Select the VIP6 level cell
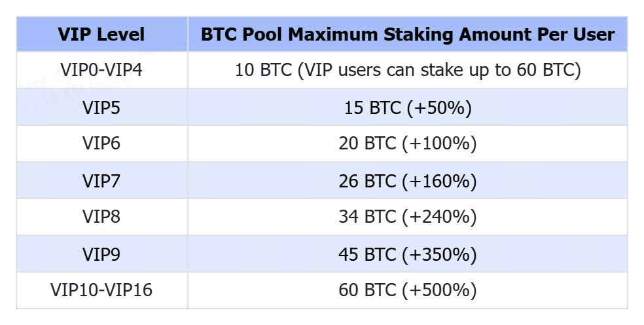The image size is (644, 325). tap(101, 143)
